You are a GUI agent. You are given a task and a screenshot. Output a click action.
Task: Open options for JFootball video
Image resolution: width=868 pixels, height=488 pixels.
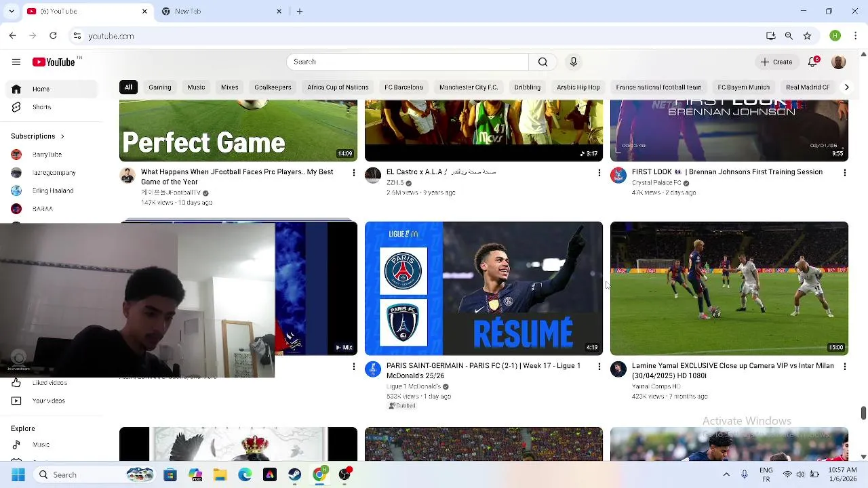pyautogui.click(x=353, y=173)
